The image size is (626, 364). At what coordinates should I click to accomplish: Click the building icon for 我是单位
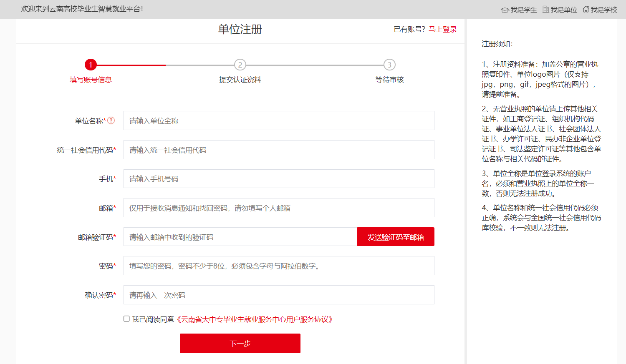[545, 9]
